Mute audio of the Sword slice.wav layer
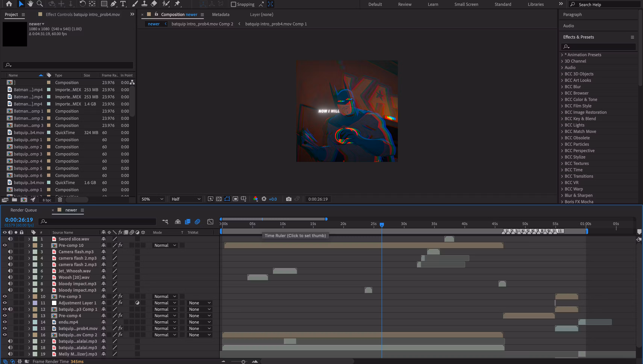Screen dimensions: 643x364 coord(10,239)
